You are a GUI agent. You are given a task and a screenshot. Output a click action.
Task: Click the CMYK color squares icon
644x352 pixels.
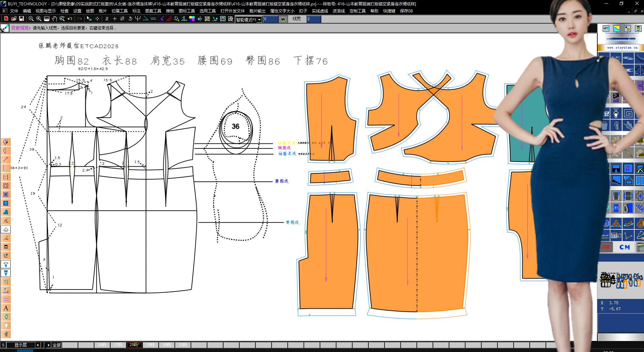point(192,19)
